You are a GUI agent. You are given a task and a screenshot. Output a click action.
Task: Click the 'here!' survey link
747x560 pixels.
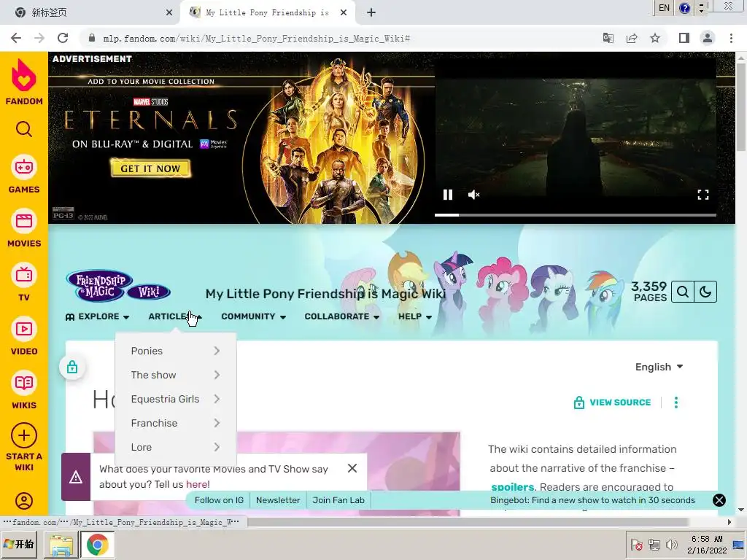click(x=198, y=484)
